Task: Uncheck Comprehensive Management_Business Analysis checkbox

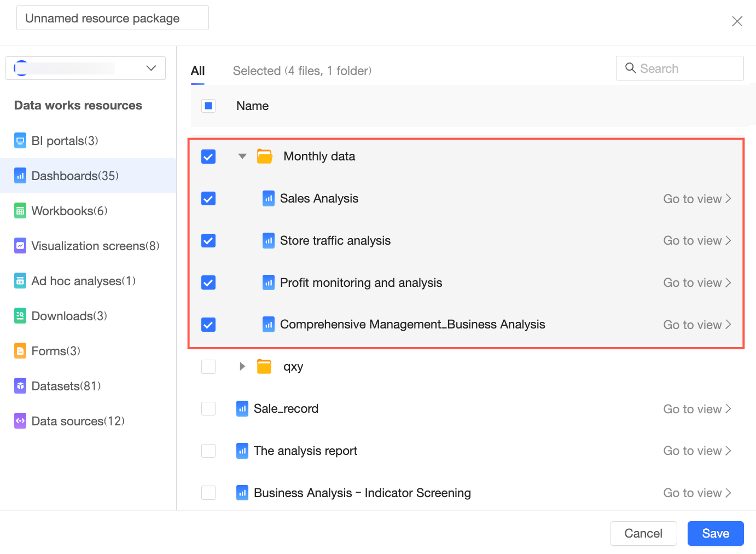Action: pyautogui.click(x=208, y=325)
